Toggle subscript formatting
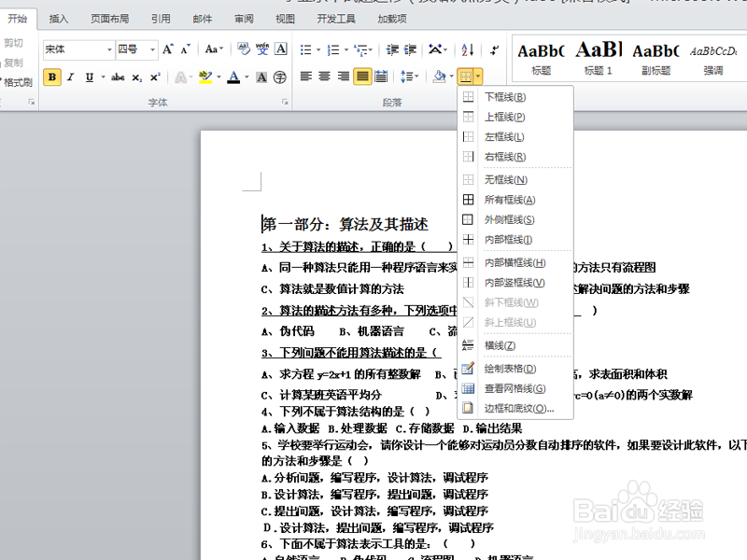 136,77
